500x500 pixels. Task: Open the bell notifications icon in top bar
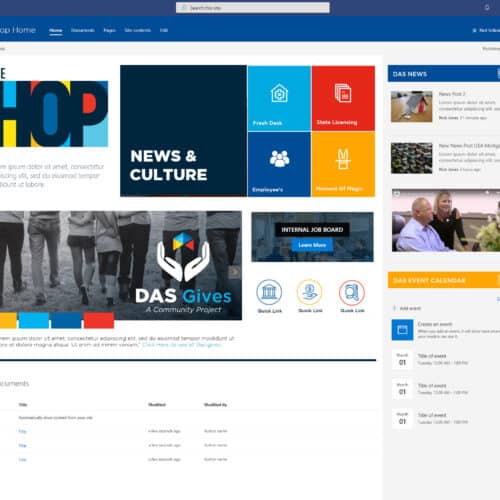click(x=487, y=7)
